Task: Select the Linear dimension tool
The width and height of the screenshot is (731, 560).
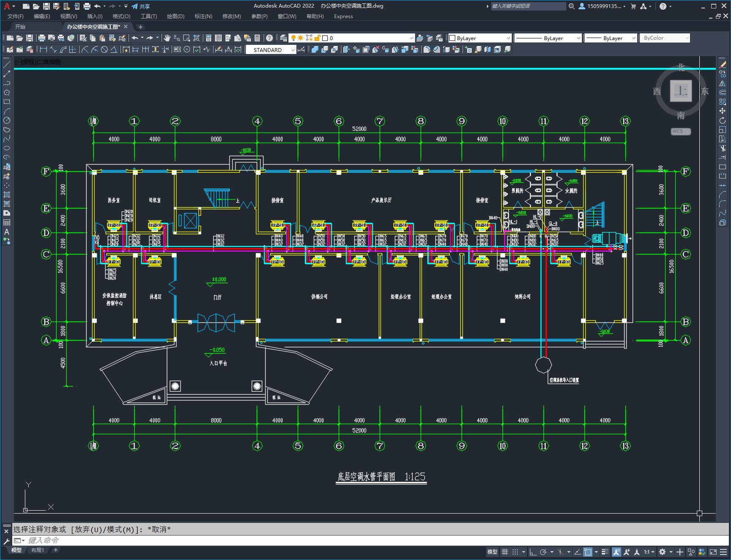Action: pyautogui.click(x=43, y=50)
